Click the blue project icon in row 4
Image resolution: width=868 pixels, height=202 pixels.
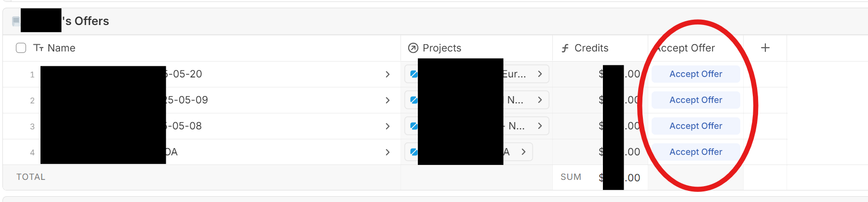click(x=414, y=152)
